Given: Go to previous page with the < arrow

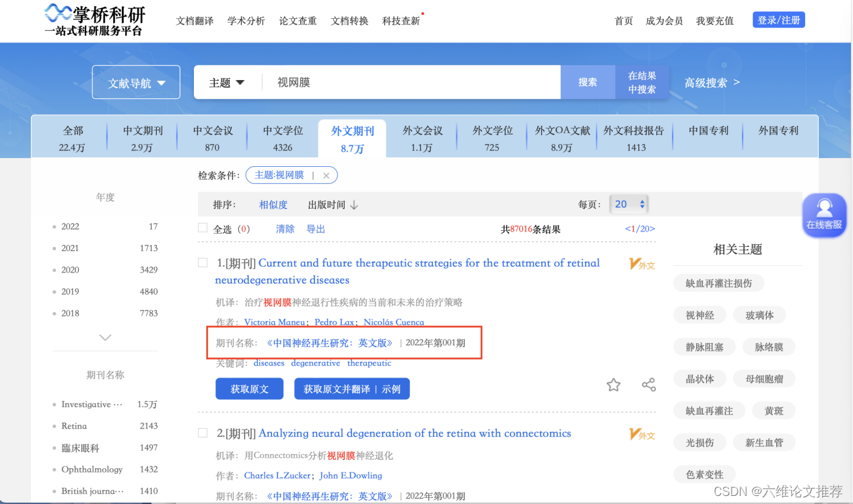Looking at the screenshot, I should coord(628,229).
